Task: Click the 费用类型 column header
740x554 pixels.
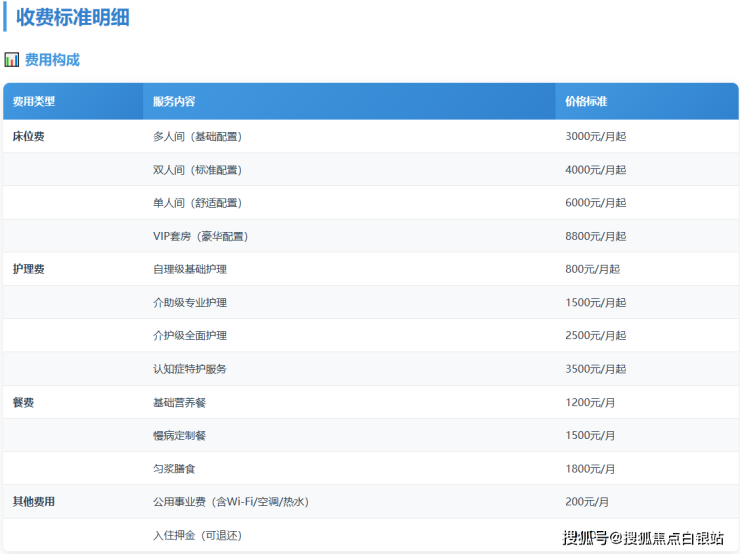Action: click(33, 102)
